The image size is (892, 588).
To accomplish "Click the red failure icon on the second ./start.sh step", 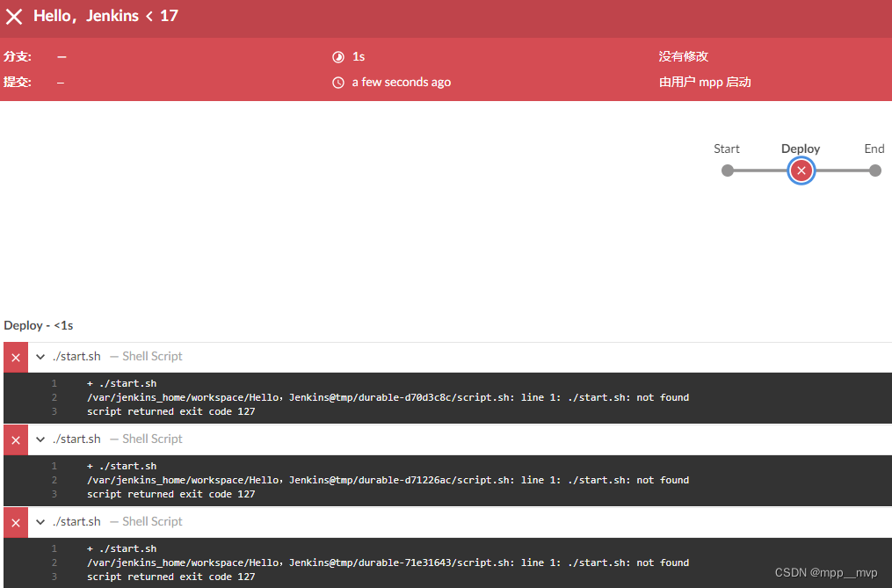I will pyautogui.click(x=16, y=440).
